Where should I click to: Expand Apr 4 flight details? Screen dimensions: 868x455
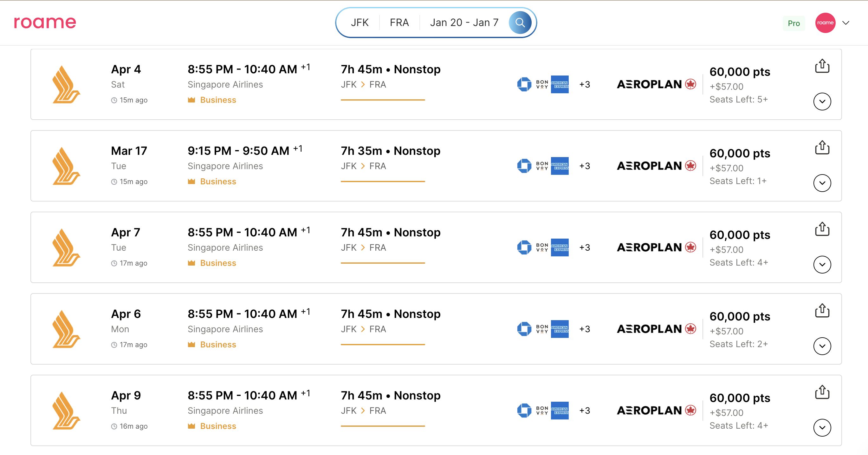point(822,102)
